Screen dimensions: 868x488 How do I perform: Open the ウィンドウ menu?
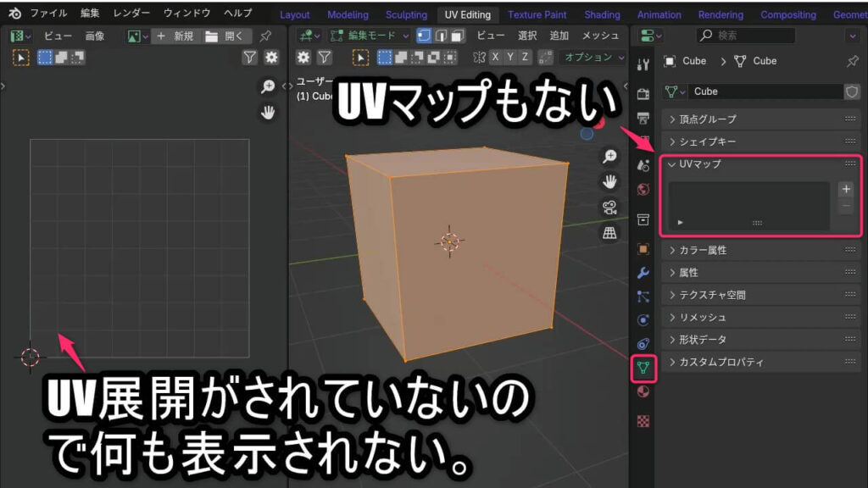(186, 14)
